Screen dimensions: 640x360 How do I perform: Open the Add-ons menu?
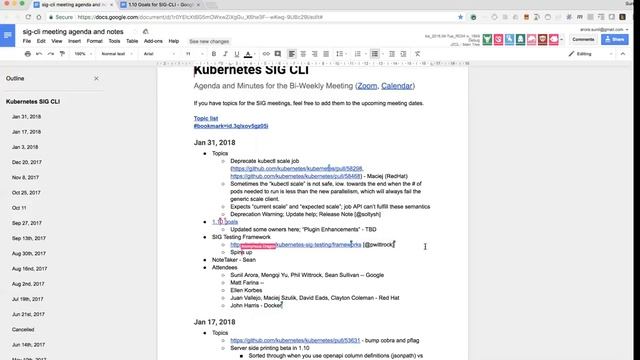tap(153, 41)
